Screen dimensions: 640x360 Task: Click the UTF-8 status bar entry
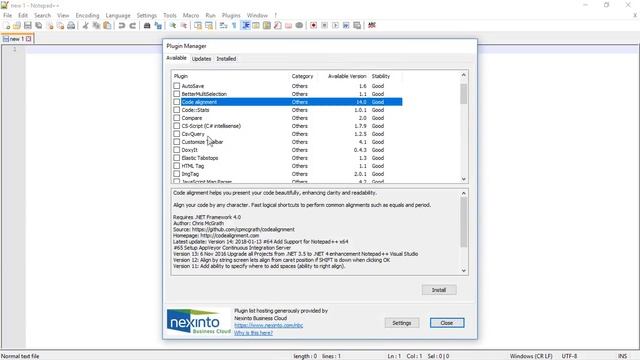pos(569,356)
